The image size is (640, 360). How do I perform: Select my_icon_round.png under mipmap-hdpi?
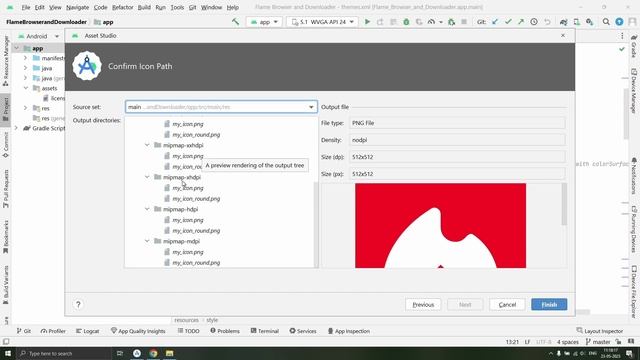pyautogui.click(x=196, y=231)
